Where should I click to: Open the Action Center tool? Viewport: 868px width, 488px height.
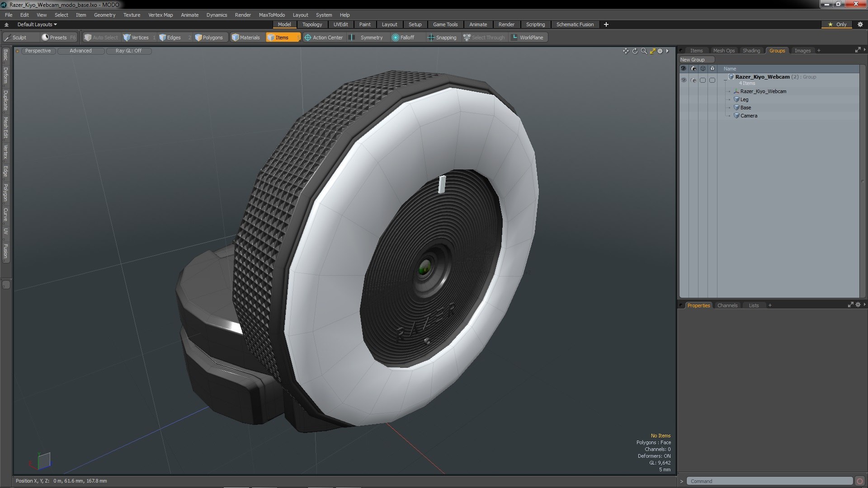(x=323, y=38)
